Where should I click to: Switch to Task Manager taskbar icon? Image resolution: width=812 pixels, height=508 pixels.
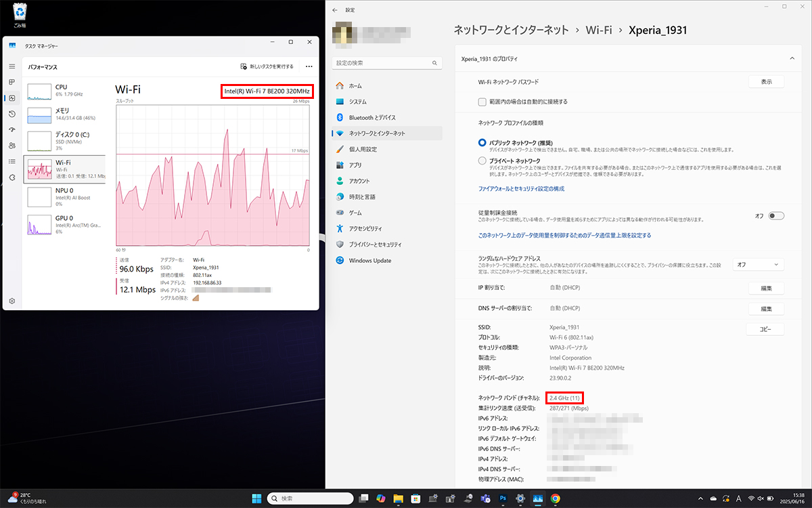pyautogui.click(x=537, y=499)
